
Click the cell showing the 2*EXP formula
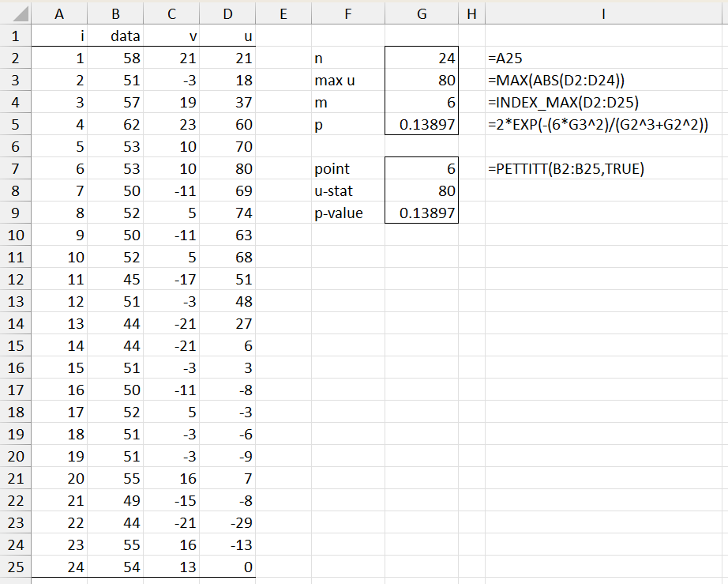click(598, 125)
